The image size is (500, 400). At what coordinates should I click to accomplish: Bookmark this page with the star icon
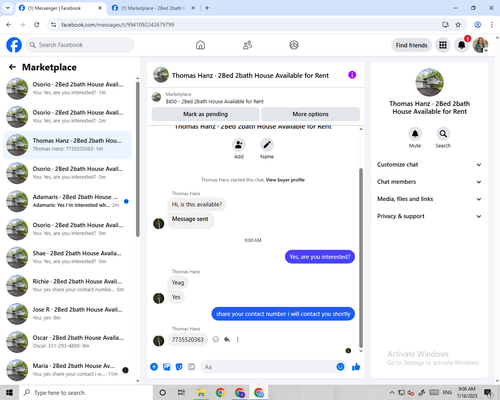(x=458, y=25)
